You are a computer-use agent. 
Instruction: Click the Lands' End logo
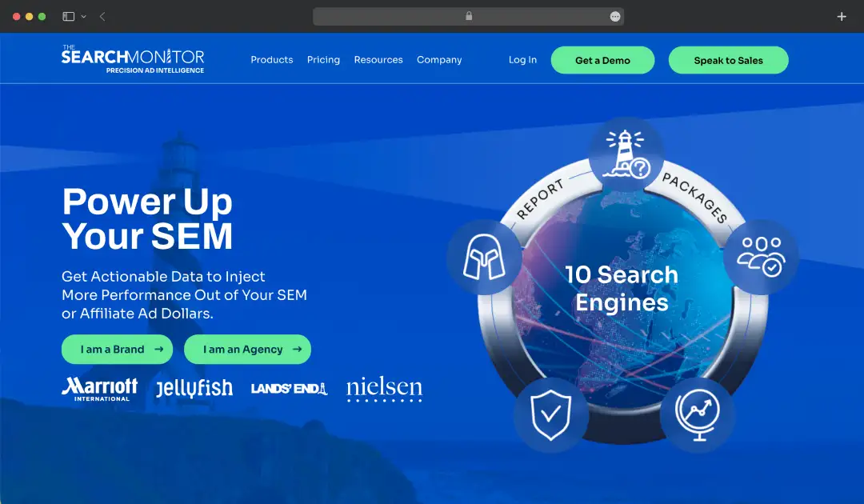point(289,388)
